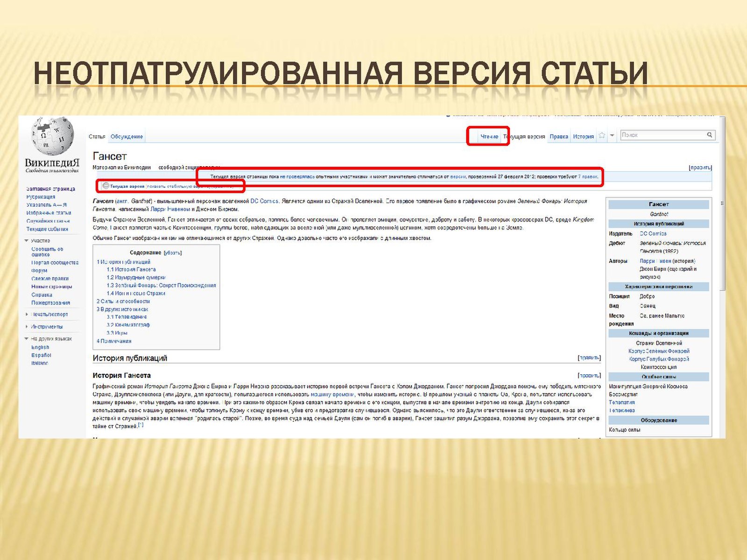747x560 pixels.
Task: Collapse the stable version box via the minus icon
Action: point(106,186)
